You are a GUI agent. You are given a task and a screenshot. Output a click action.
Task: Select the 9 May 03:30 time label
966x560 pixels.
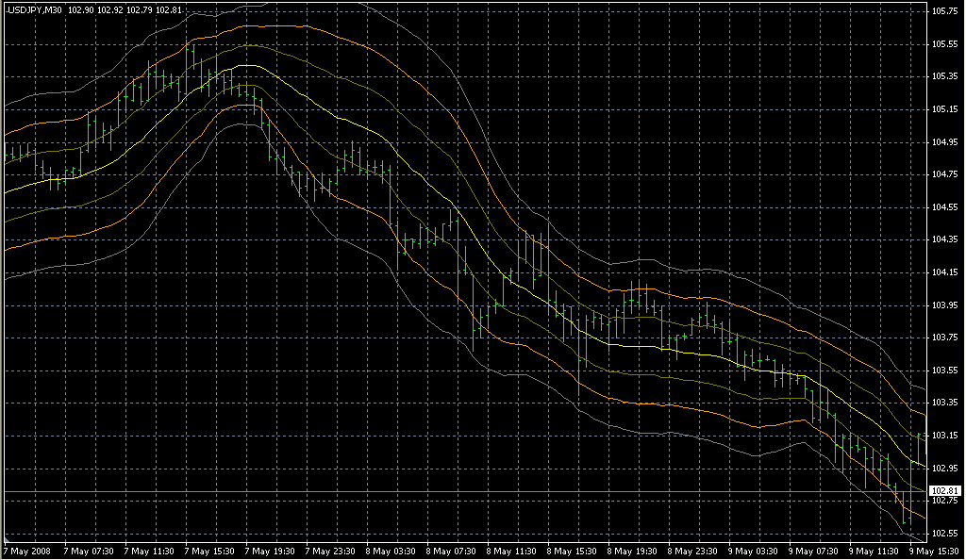(x=755, y=551)
